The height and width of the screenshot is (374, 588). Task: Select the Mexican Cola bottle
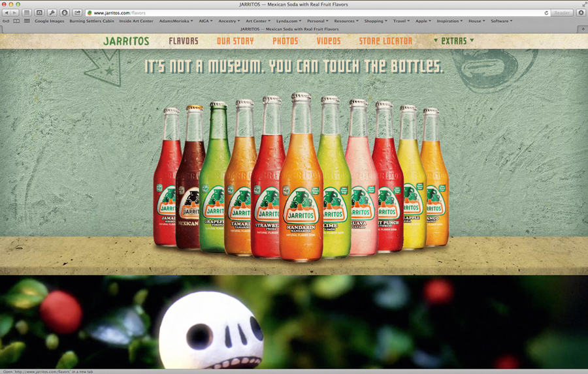[x=189, y=176]
